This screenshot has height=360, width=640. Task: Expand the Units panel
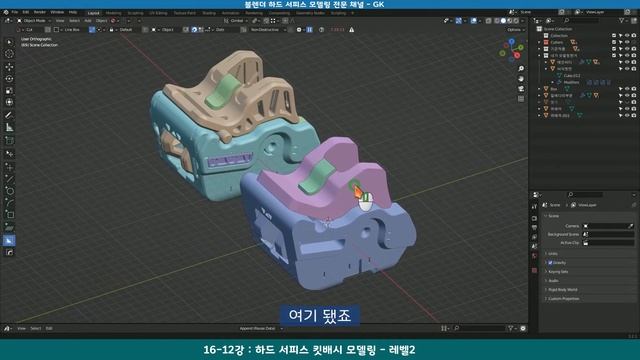[x=553, y=253]
